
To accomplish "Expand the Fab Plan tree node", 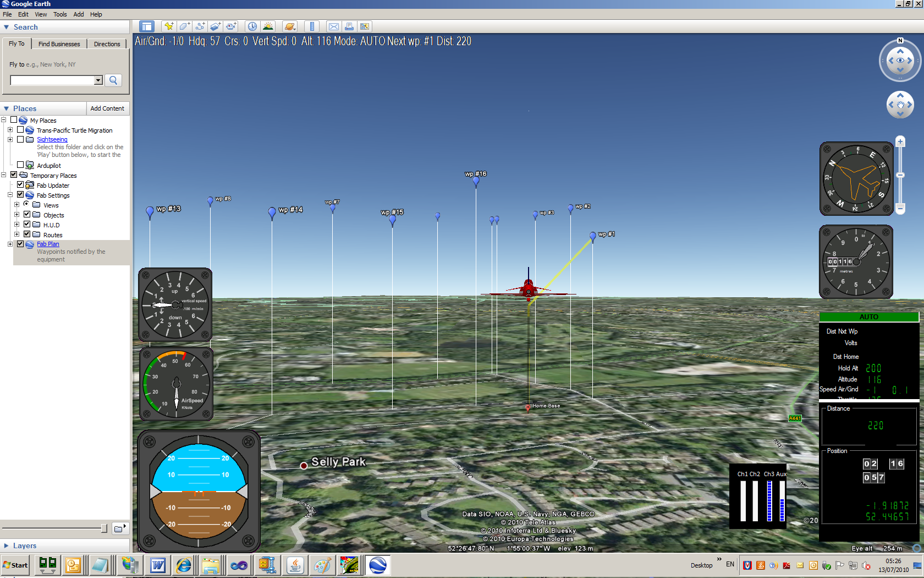I will tap(10, 244).
